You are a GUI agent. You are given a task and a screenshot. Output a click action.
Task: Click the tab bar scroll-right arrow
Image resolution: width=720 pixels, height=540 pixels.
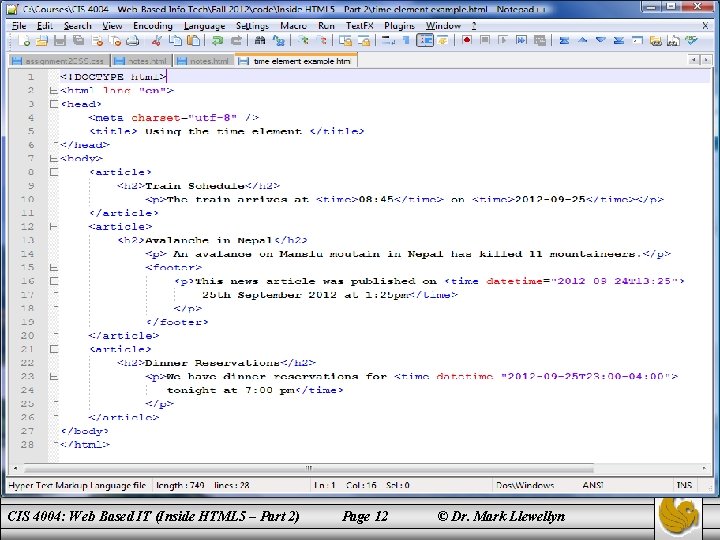704,60
